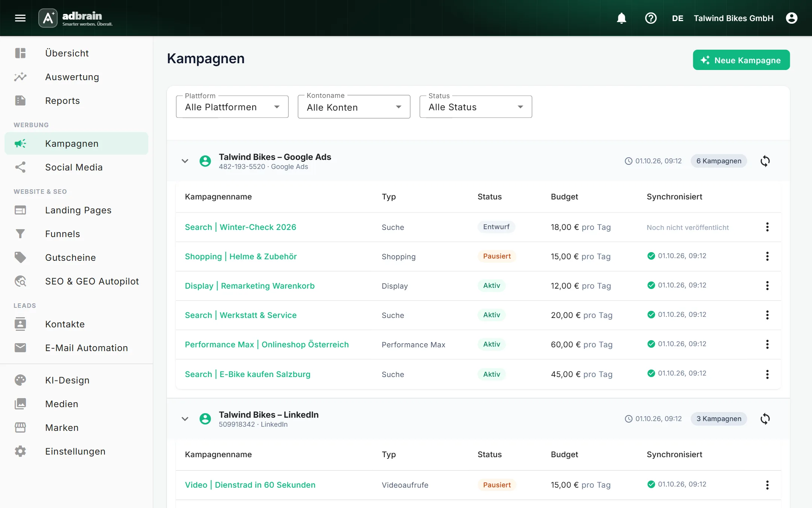Open the Plattform dropdown
This screenshot has width=812, height=508.
pyautogui.click(x=232, y=107)
